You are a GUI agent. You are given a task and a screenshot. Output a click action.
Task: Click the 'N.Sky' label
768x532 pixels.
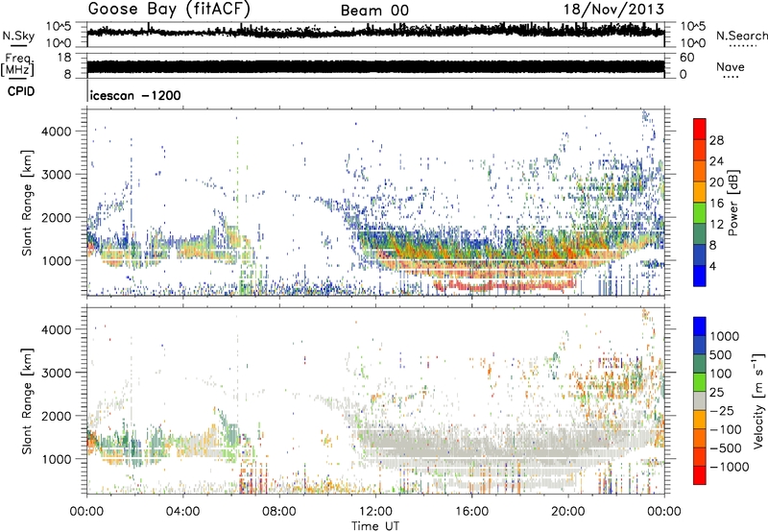pos(18,36)
